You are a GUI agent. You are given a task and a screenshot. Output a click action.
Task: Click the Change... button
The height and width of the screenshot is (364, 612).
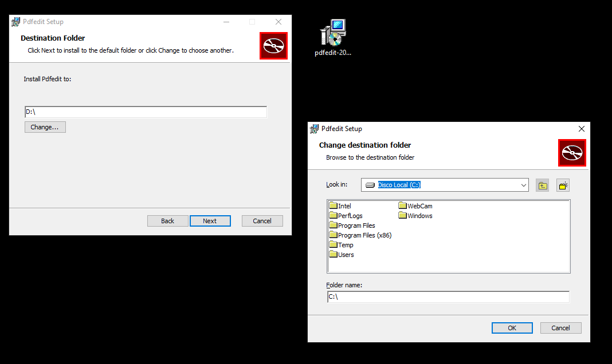click(45, 127)
